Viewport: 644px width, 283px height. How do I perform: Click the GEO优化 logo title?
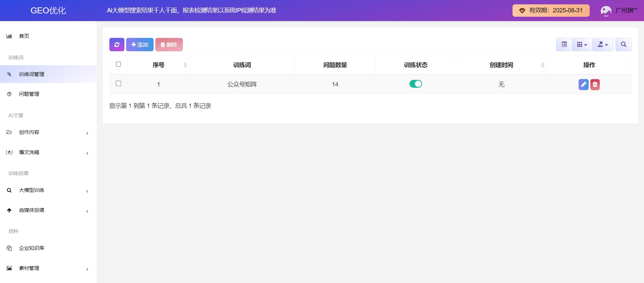pyautogui.click(x=48, y=10)
